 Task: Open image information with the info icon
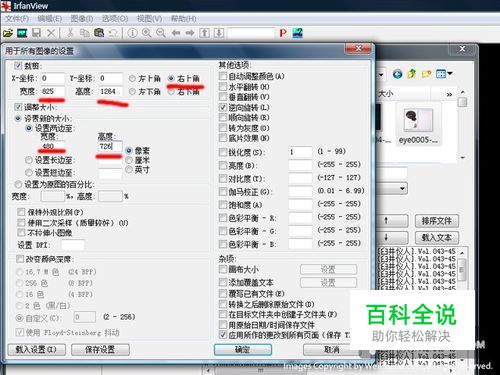[132, 33]
